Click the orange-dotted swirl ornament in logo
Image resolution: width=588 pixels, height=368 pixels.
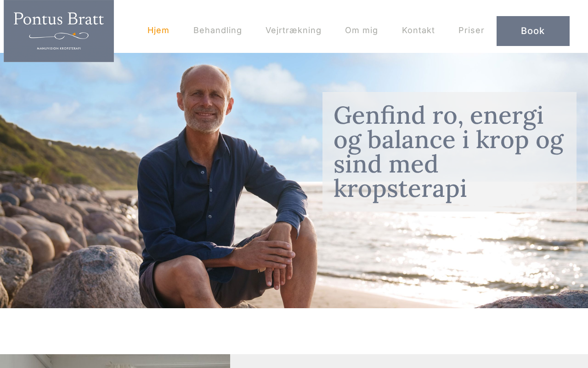59,35
